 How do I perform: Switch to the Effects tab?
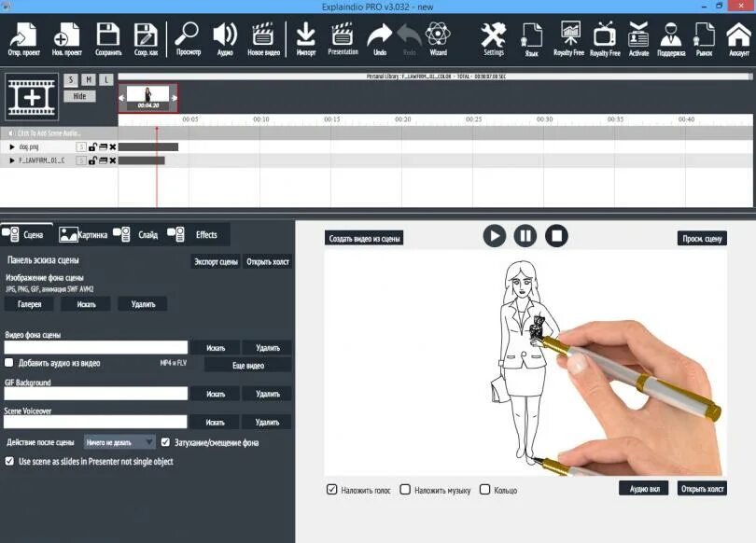(204, 234)
